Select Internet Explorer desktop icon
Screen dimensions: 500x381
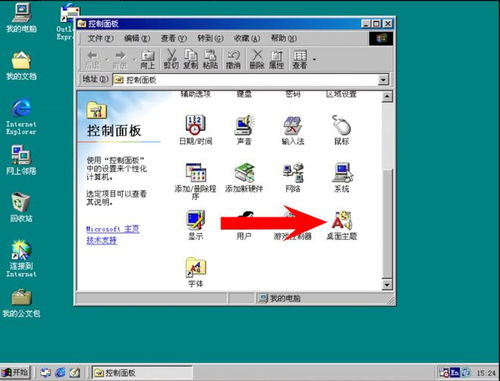click(21, 116)
